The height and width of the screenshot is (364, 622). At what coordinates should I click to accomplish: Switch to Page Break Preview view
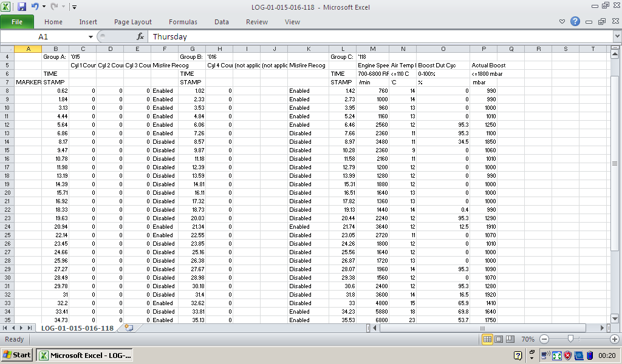coord(509,339)
